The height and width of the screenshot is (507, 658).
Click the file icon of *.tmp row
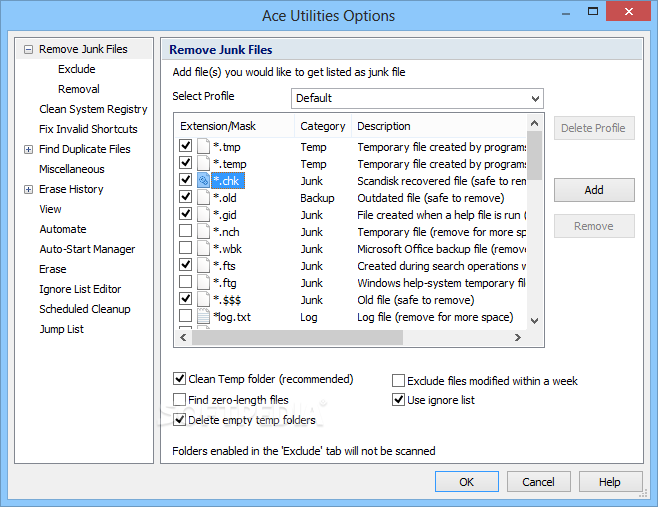[204, 146]
